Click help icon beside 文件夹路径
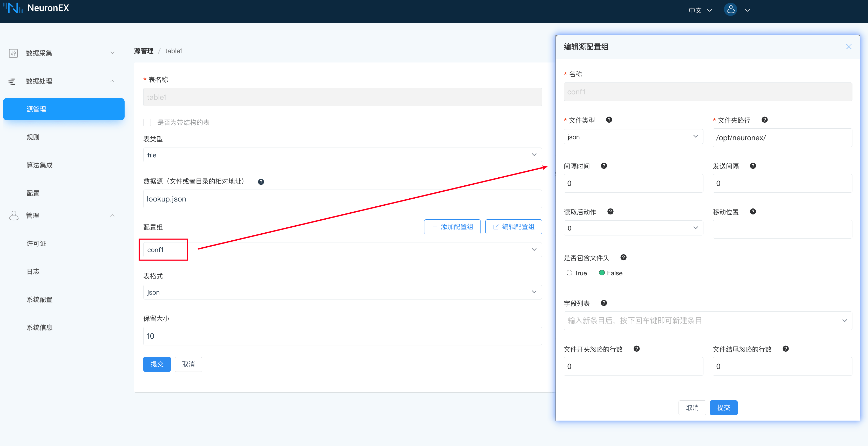Image resolution: width=868 pixels, height=446 pixels. point(764,120)
